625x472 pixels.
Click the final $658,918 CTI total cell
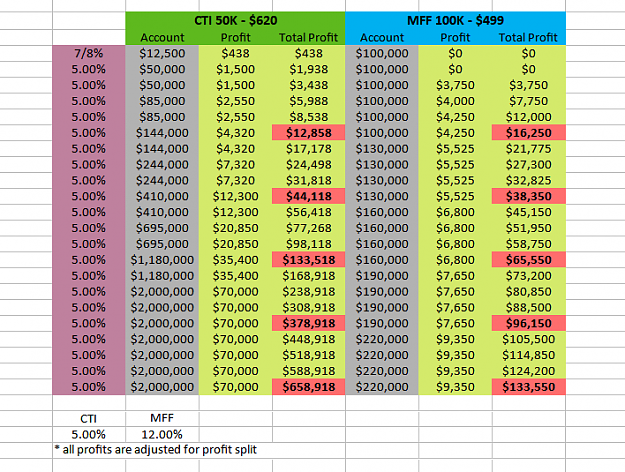point(309,387)
